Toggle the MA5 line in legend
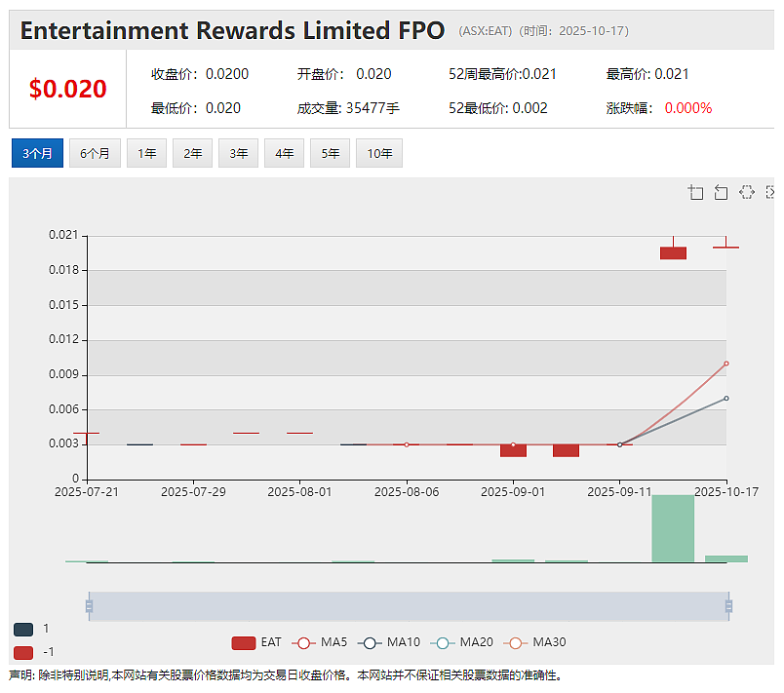This screenshot has width=784, height=693. point(319,642)
